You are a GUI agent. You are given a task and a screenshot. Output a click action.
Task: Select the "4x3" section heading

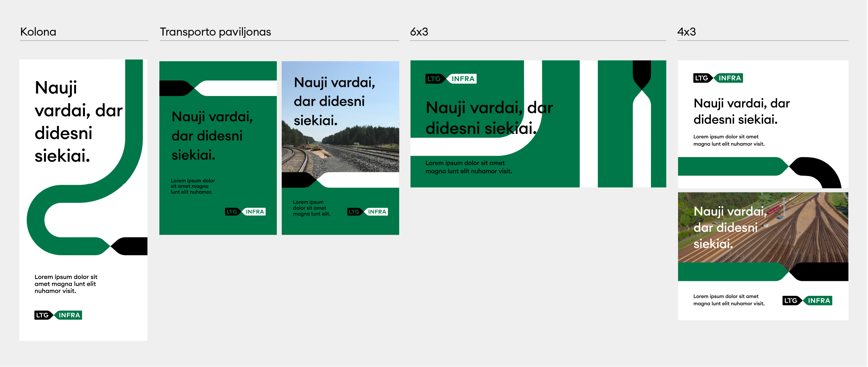pyautogui.click(x=686, y=32)
